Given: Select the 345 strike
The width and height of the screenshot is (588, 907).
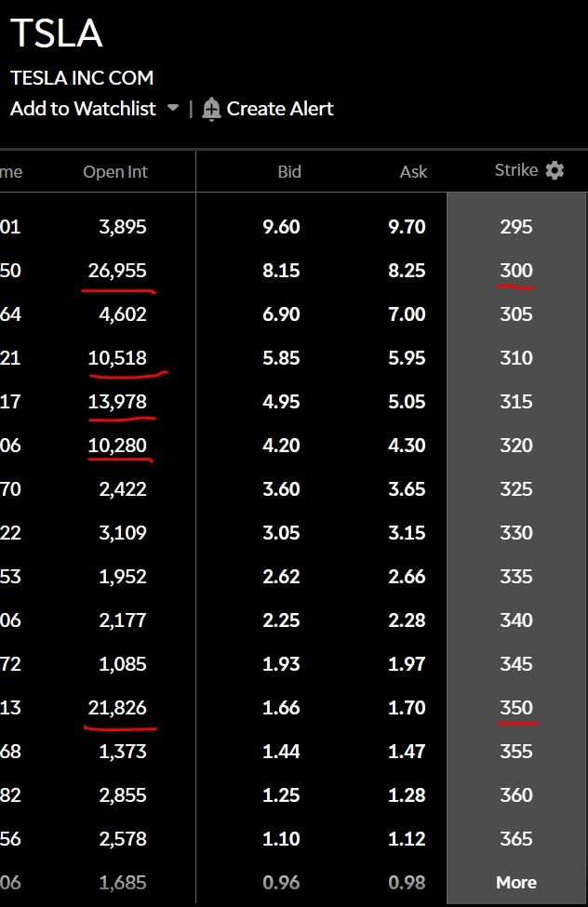Looking at the screenshot, I should (516, 663).
